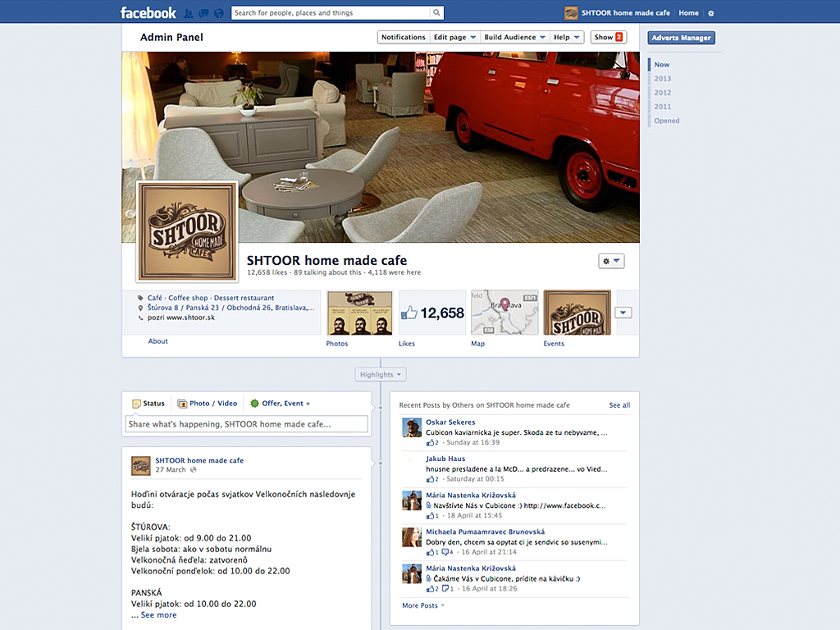Click Mária's 16 April 18:26 post avatar
Image resolution: width=840 pixels, height=630 pixels.
pyautogui.click(x=412, y=573)
